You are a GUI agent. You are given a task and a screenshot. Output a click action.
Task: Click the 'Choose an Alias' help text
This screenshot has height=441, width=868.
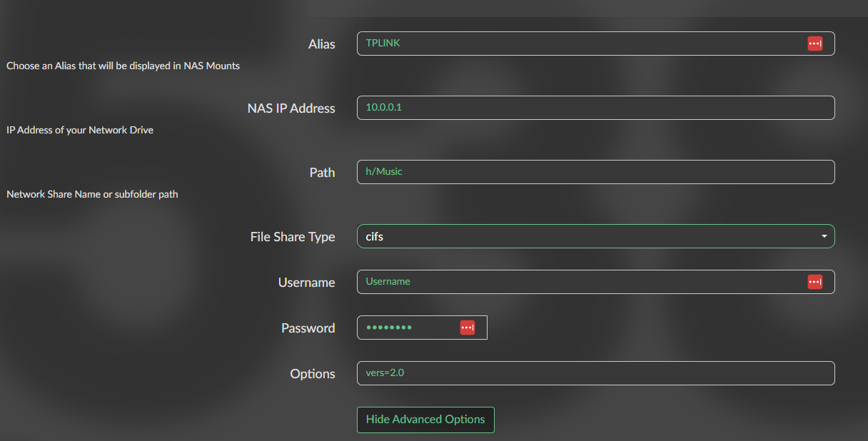(123, 66)
